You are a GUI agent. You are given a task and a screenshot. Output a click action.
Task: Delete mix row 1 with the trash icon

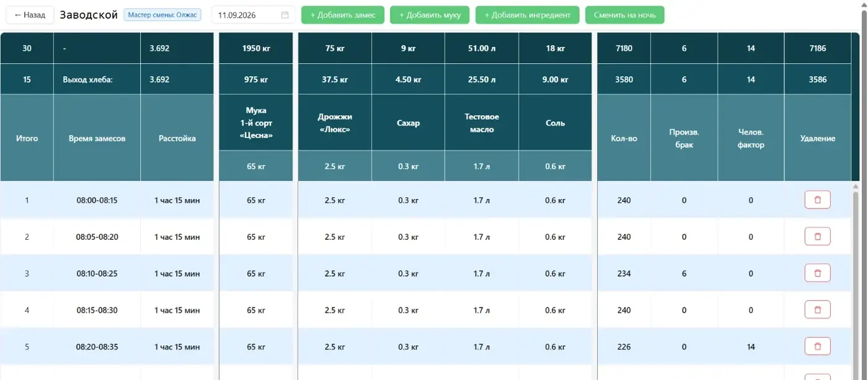point(817,200)
